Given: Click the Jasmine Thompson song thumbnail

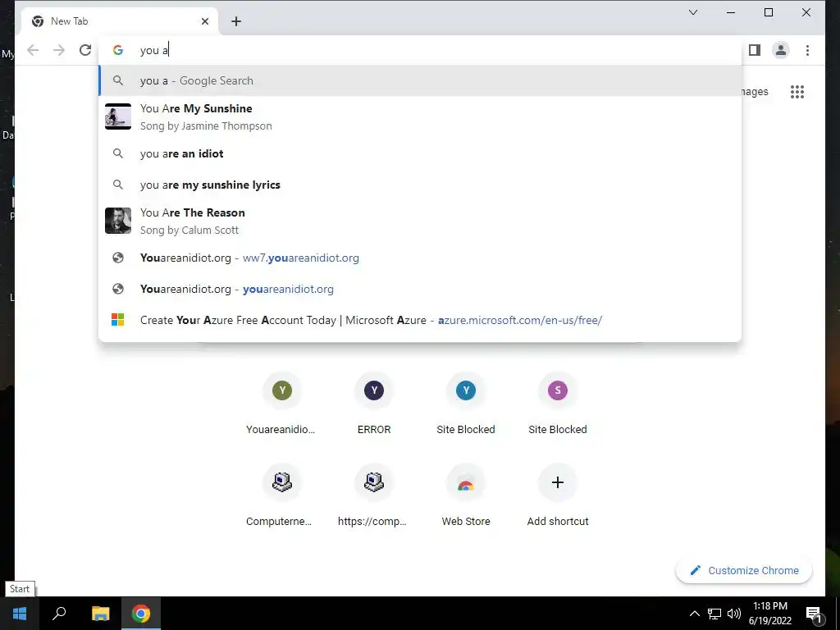Looking at the screenshot, I should [118, 116].
